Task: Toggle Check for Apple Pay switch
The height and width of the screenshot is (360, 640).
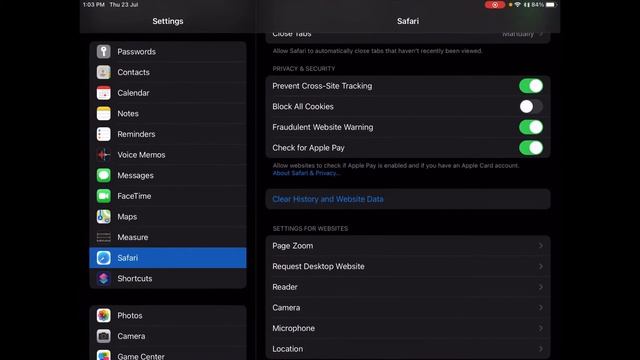Action: pyautogui.click(x=531, y=148)
